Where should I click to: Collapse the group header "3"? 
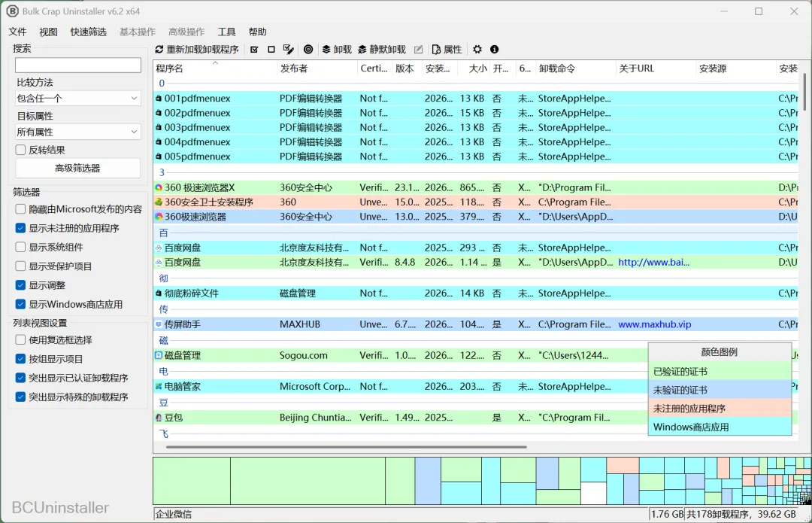coord(162,172)
